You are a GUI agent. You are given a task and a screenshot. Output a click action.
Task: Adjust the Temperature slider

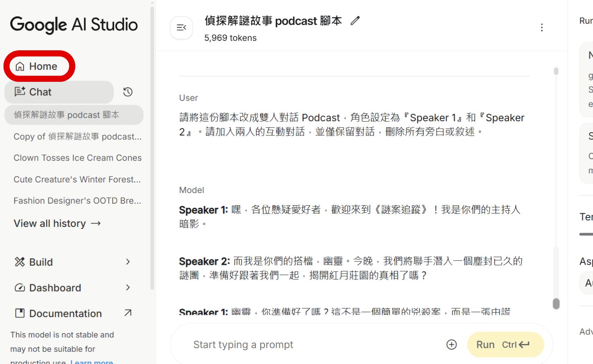586,234
